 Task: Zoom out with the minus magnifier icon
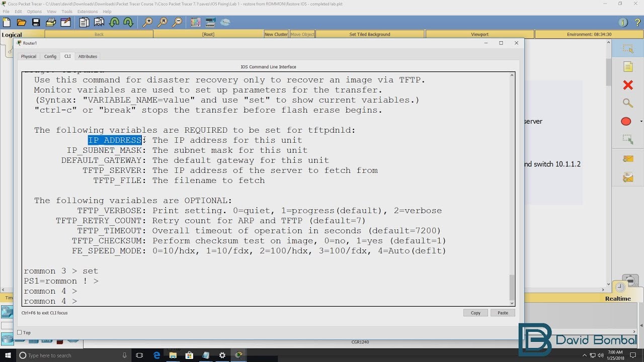[177, 22]
